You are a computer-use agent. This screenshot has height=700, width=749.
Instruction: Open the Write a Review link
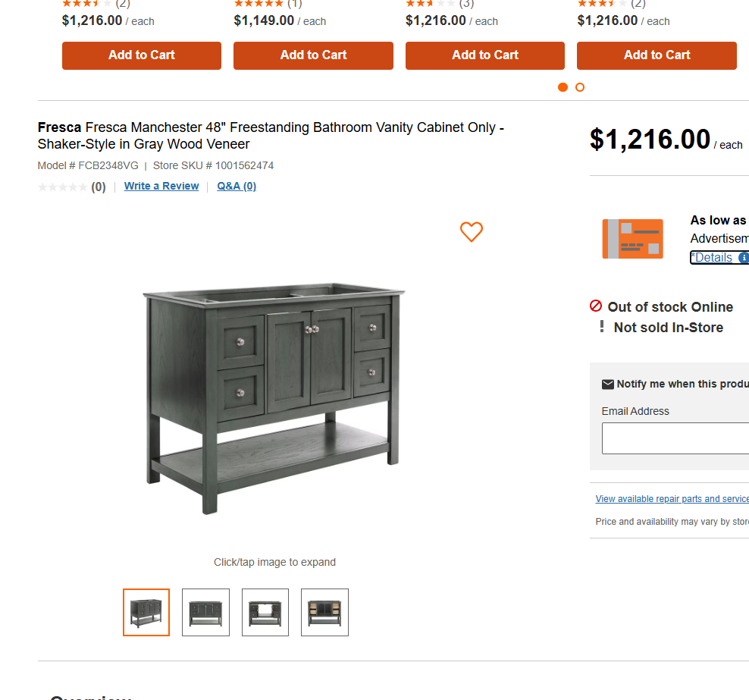161,187
